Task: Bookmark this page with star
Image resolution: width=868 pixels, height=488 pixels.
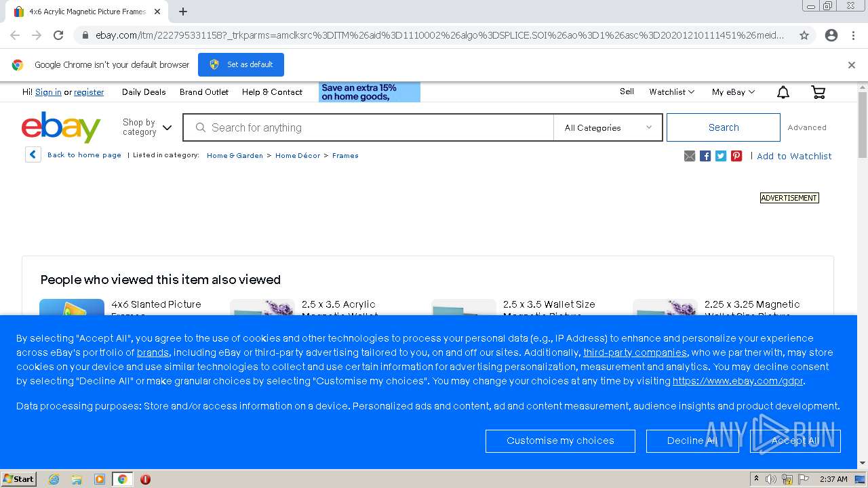Action: [x=804, y=35]
